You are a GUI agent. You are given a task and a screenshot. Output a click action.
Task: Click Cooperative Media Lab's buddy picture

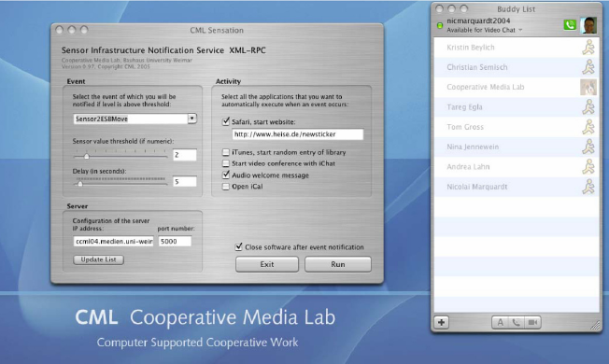(x=588, y=87)
